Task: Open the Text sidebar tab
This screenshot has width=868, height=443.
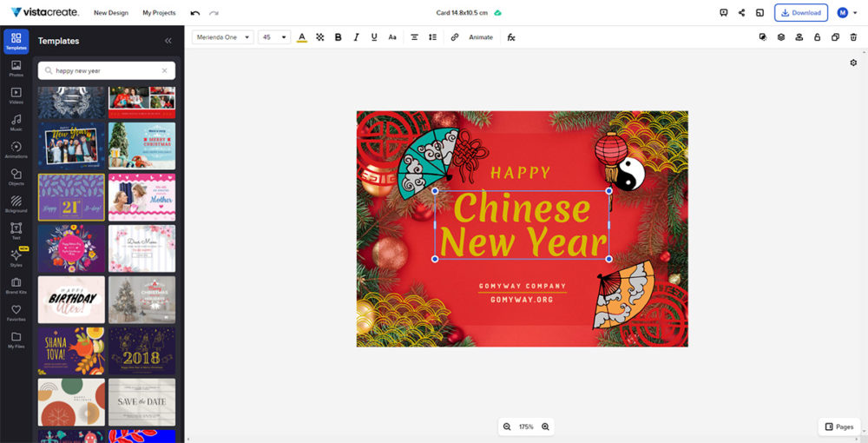Action: (x=16, y=231)
